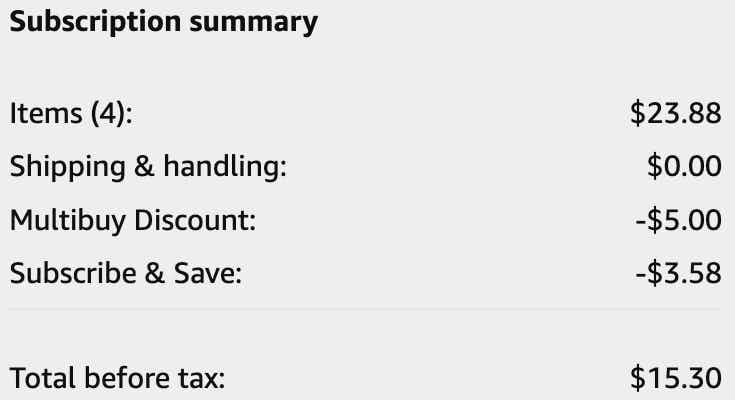Click the divider line above total
The height and width of the screenshot is (400, 735).
[364, 309]
